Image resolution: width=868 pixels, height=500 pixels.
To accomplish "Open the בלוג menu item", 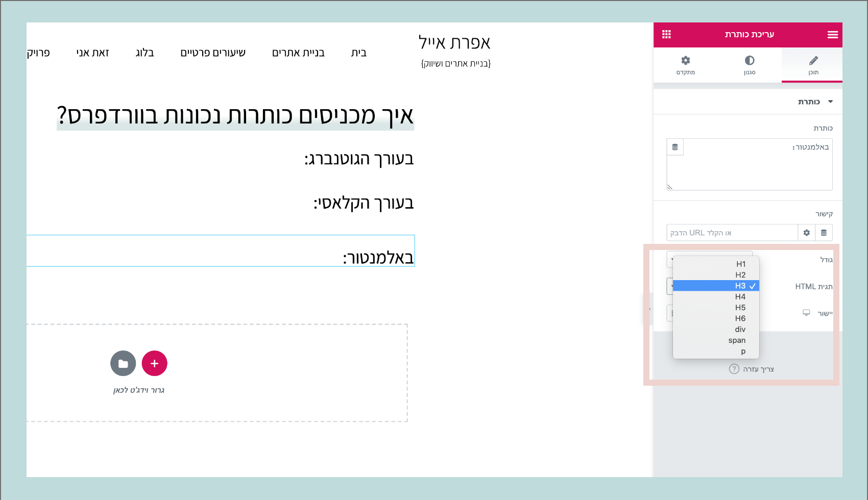I will tap(144, 53).
